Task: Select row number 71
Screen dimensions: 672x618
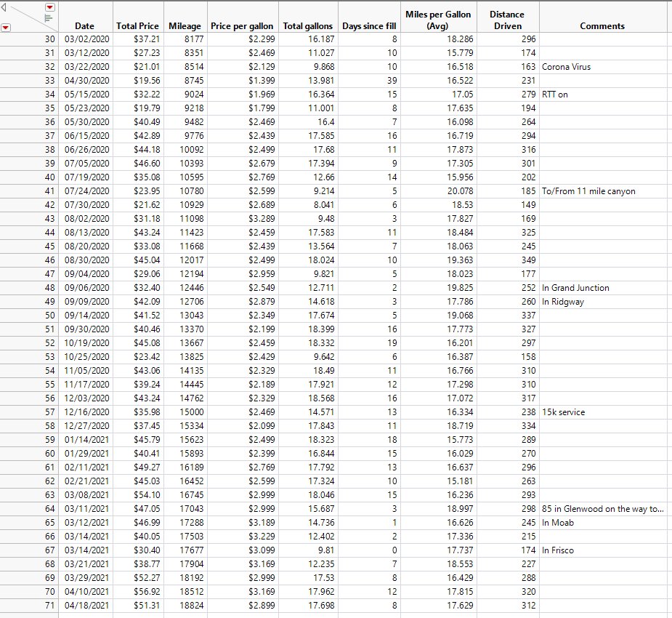Action: 29,605
